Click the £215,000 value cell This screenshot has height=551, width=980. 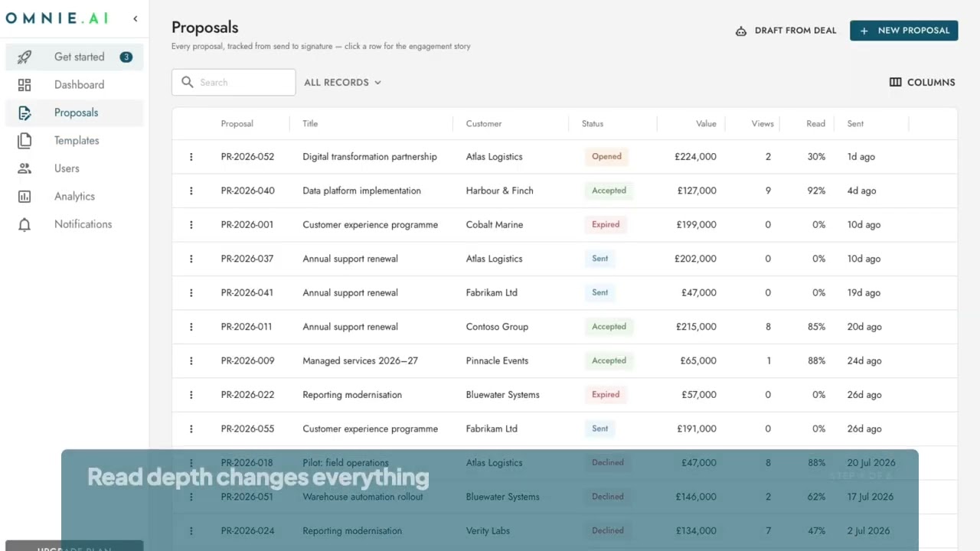click(696, 327)
